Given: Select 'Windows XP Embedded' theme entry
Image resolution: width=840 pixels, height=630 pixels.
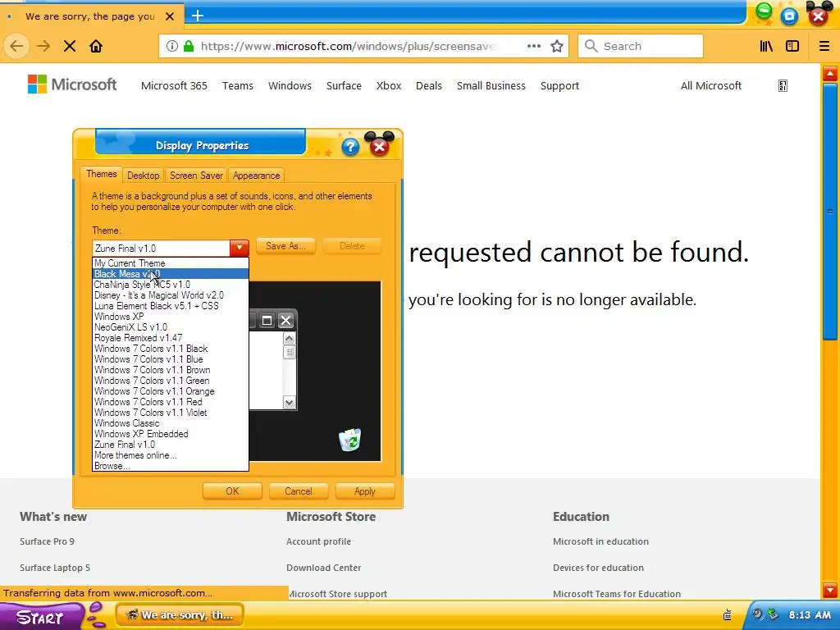Looking at the screenshot, I should click(x=171, y=434).
